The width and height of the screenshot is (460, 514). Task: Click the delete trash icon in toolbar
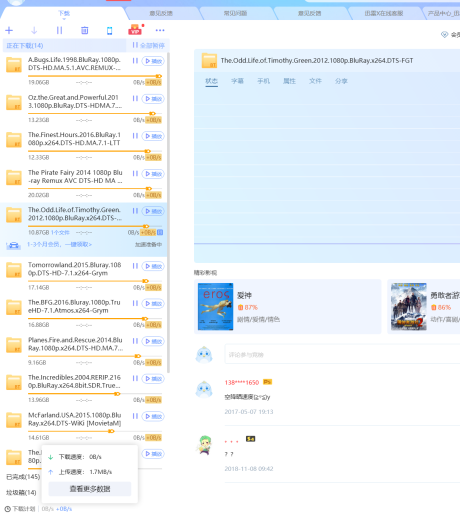[85, 31]
